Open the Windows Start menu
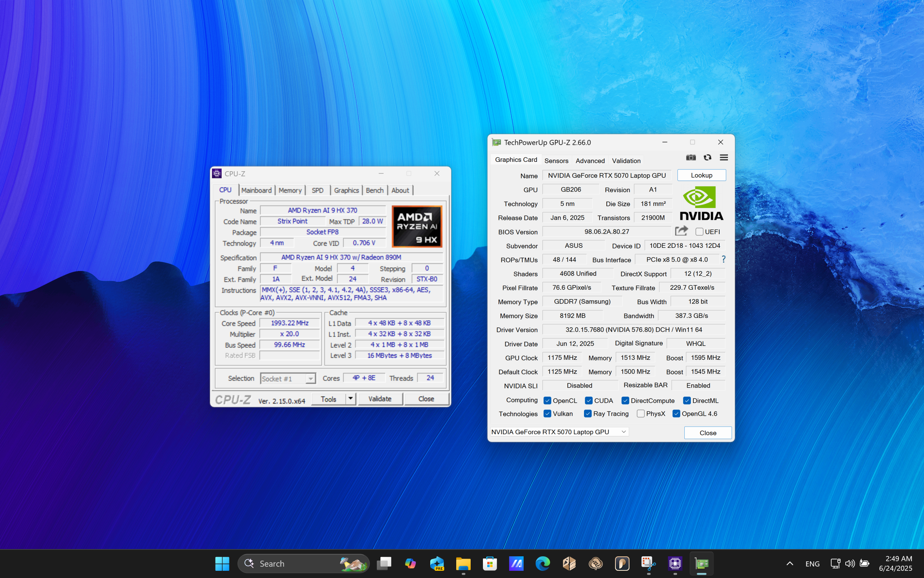The width and height of the screenshot is (924, 578). point(222,564)
